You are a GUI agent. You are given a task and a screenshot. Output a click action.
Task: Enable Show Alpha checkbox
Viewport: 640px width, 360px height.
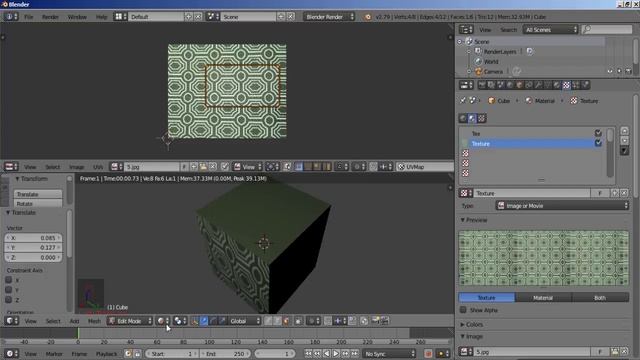click(463, 310)
